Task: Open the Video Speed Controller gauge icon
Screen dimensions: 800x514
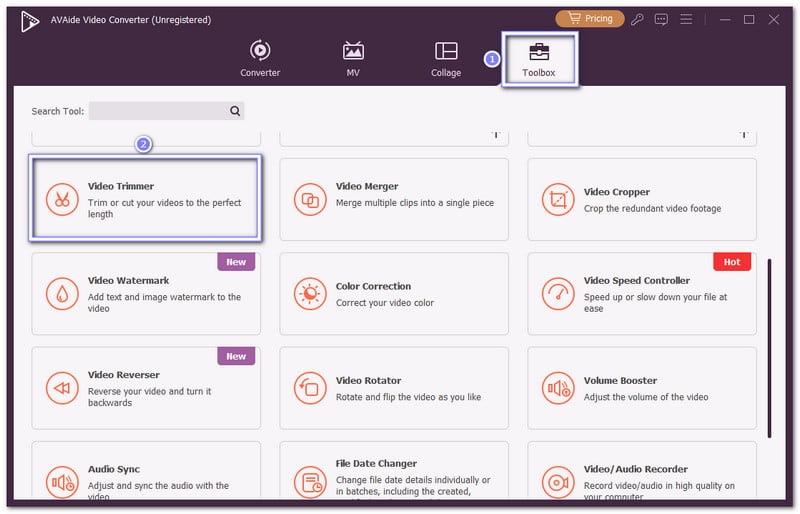Action: (558, 294)
